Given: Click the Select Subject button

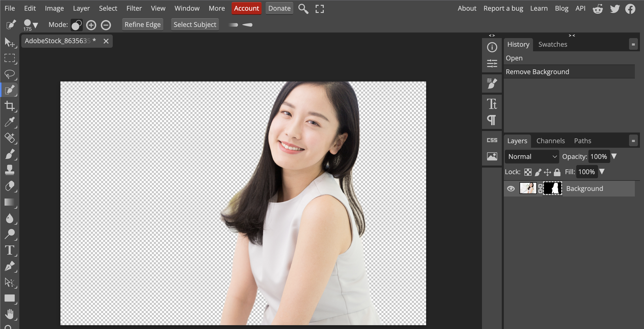Looking at the screenshot, I should pos(195,25).
